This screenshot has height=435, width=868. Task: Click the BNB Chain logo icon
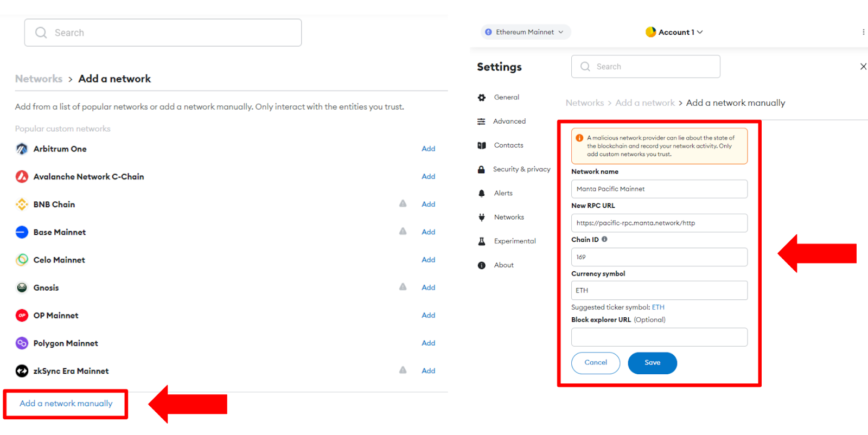(x=22, y=204)
